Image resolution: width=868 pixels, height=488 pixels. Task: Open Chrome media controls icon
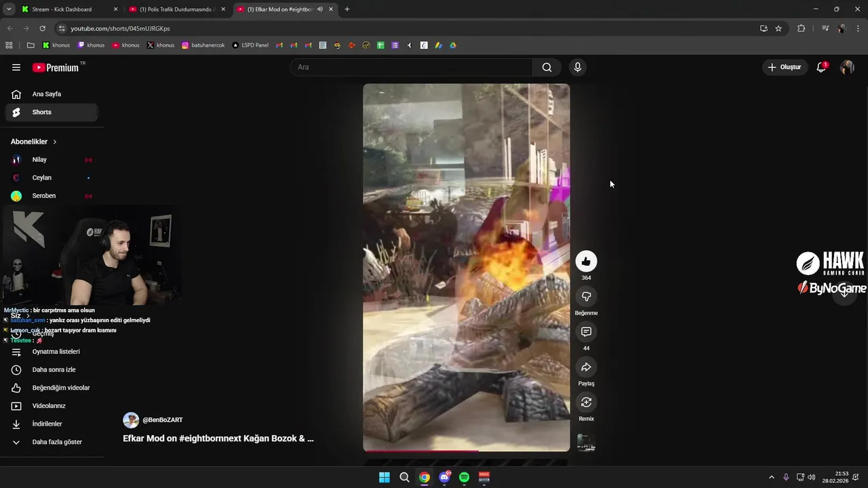point(825,28)
